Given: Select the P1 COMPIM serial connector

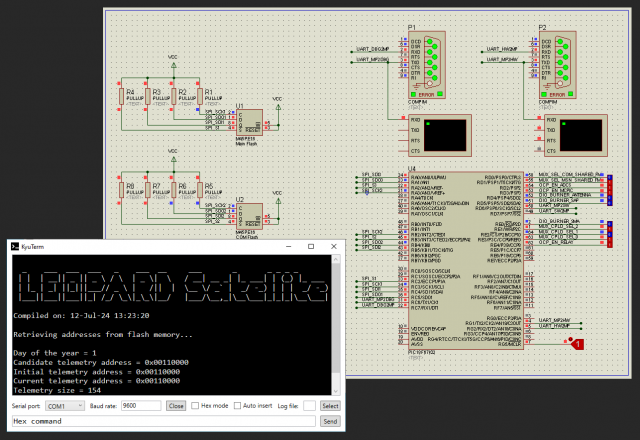Looking at the screenshot, I should pyautogui.click(x=427, y=64).
